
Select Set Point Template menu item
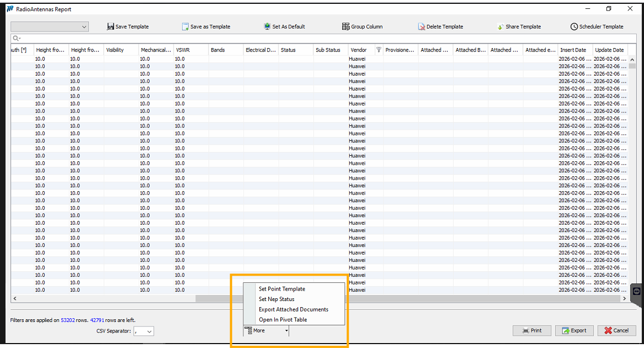281,289
